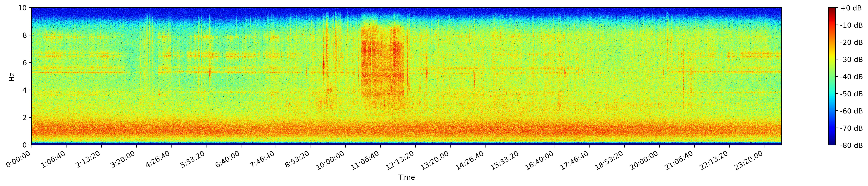The width and height of the screenshot is (868, 186).
Task: Click the -40 dB colorbar label
Action: 851,77
